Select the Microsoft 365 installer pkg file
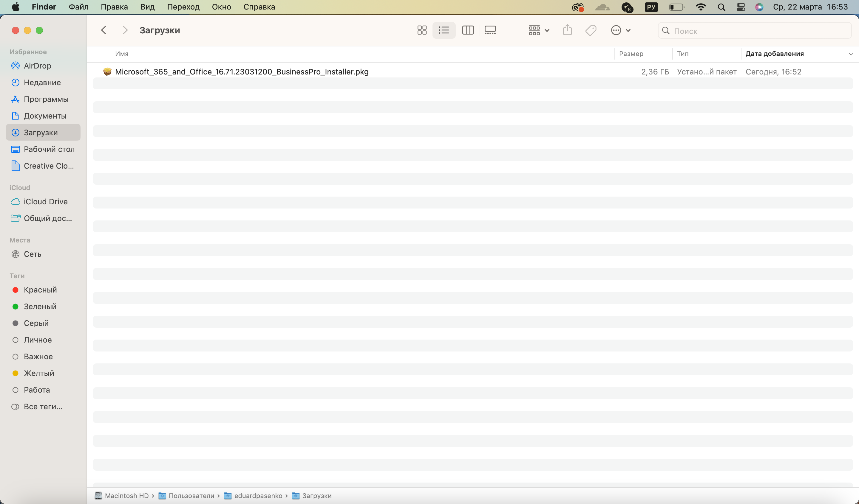The width and height of the screenshot is (859, 504). pos(241,72)
